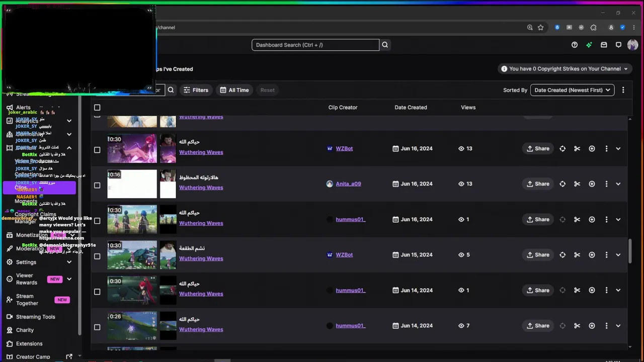The image size is (644, 362).
Task: Open the All Time date range button
Action: tap(234, 90)
